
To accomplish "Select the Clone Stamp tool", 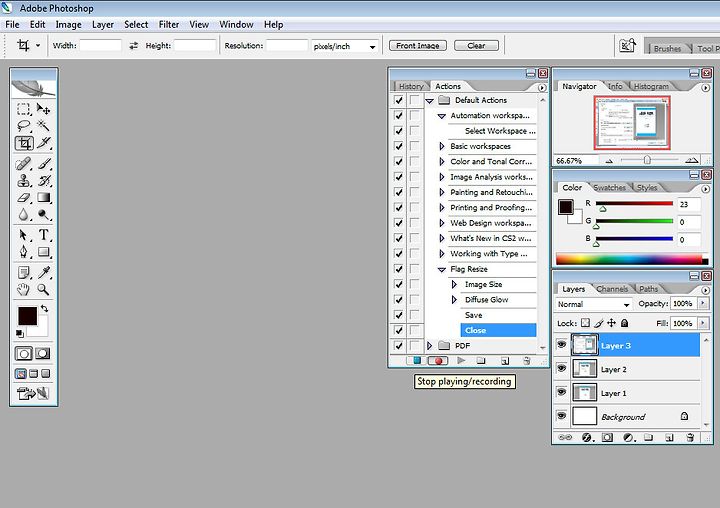I will click(x=24, y=181).
